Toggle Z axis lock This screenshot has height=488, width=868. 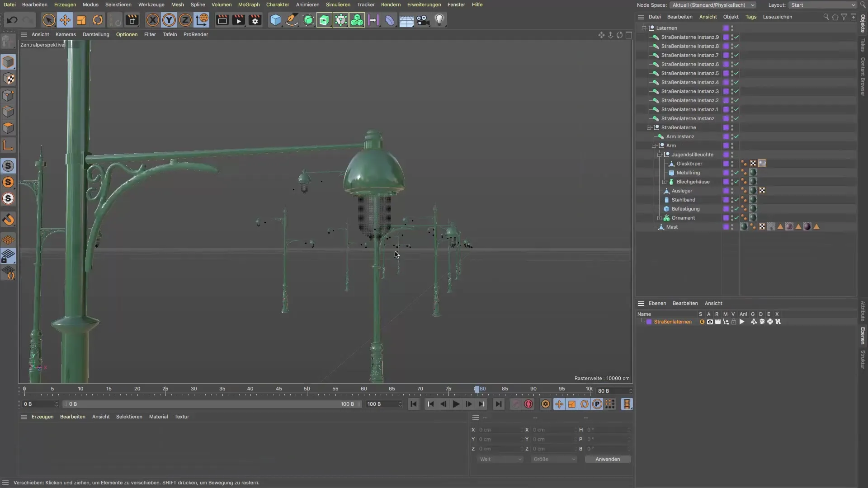tap(185, 20)
